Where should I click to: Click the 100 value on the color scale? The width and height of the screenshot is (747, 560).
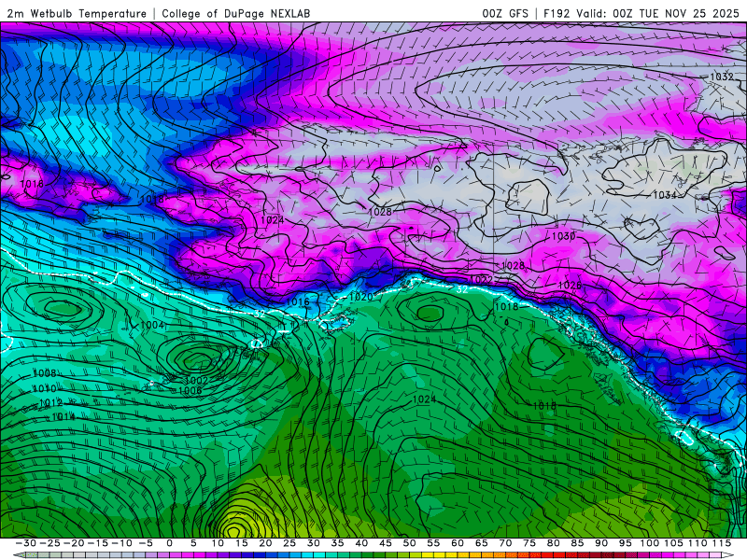coord(649,543)
